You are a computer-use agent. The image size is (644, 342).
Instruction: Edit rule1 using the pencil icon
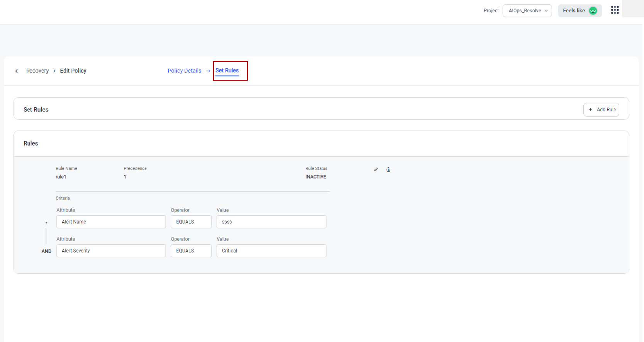coord(376,169)
